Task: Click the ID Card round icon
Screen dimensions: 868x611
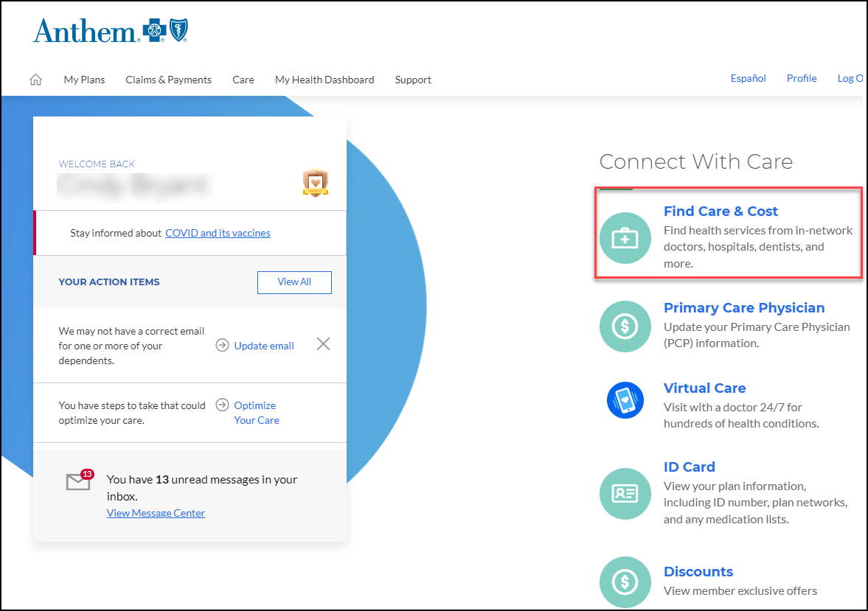Action: pos(625,493)
